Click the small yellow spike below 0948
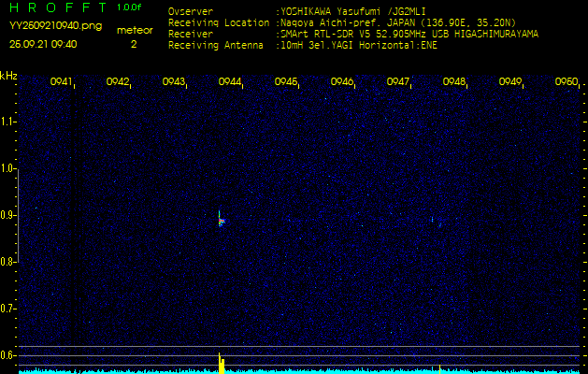 440,369
